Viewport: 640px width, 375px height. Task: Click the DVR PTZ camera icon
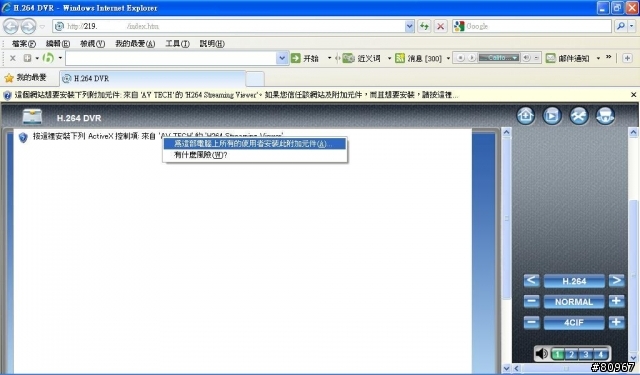click(605, 116)
